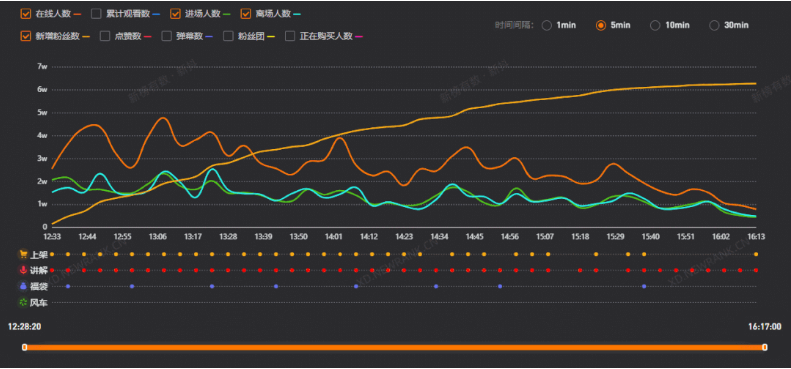Click the 风车 row label
The height and width of the screenshot is (369, 791).
coord(39,303)
